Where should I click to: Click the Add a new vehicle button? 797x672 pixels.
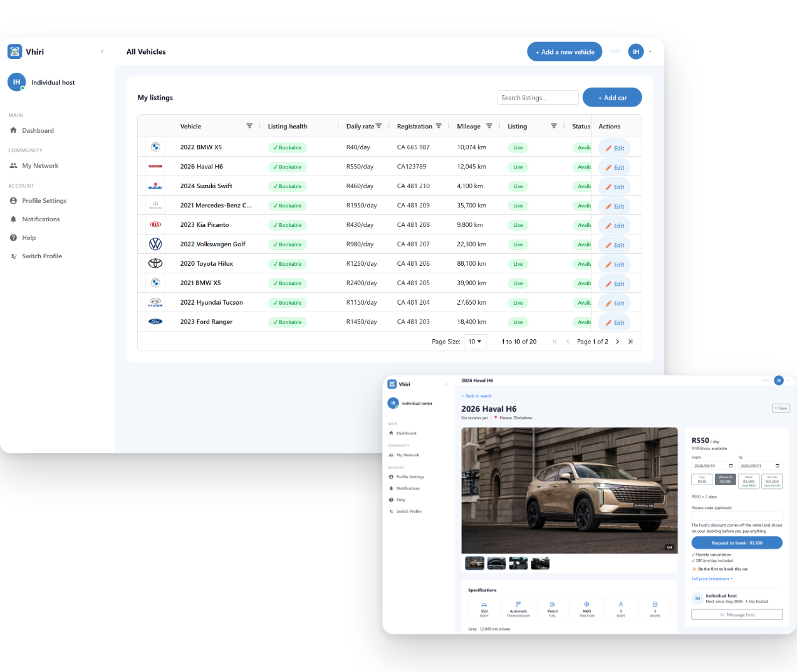click(x=565, y=52)
